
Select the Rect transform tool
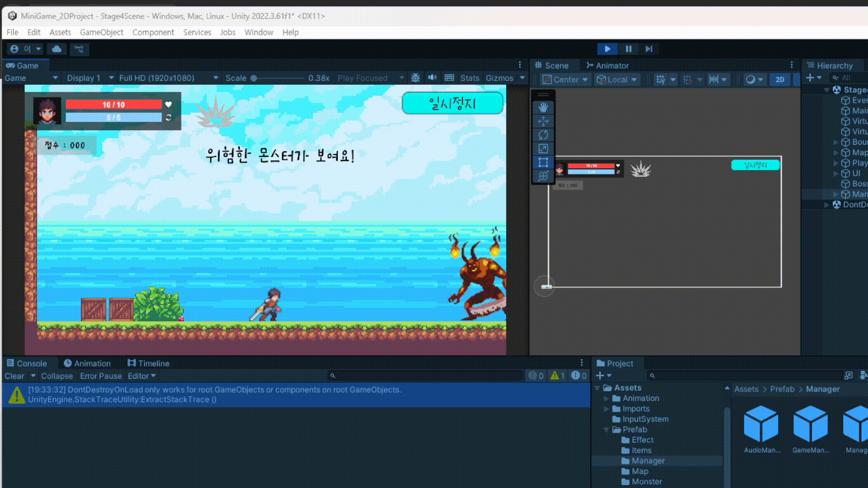[x=543, y=162]
